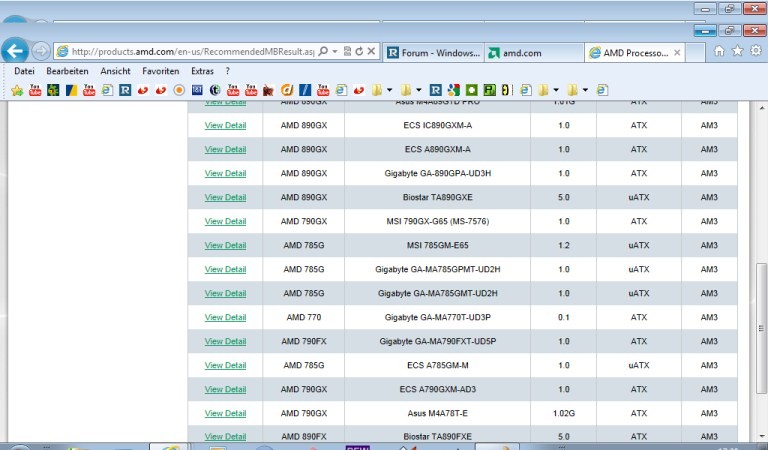View Detail for ECS A790GXM-AD3

[x=225, y=389]
